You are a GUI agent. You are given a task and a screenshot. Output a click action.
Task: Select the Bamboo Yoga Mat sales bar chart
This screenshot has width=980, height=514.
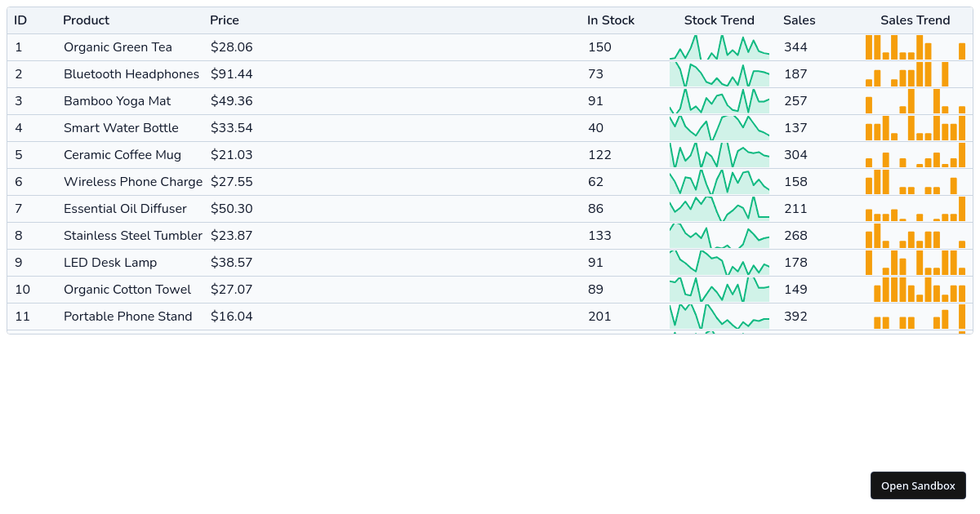915,101
